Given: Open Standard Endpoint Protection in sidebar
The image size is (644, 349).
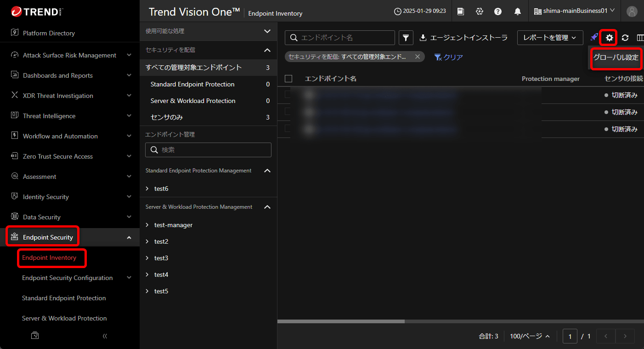Looking at the screenshot, I should (x=64, y=298).
